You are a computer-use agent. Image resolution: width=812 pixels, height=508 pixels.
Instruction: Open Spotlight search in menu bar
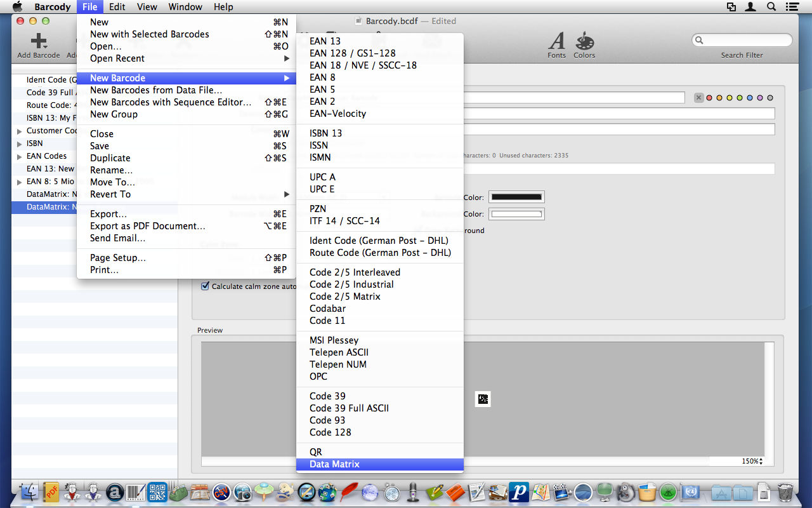771,7
